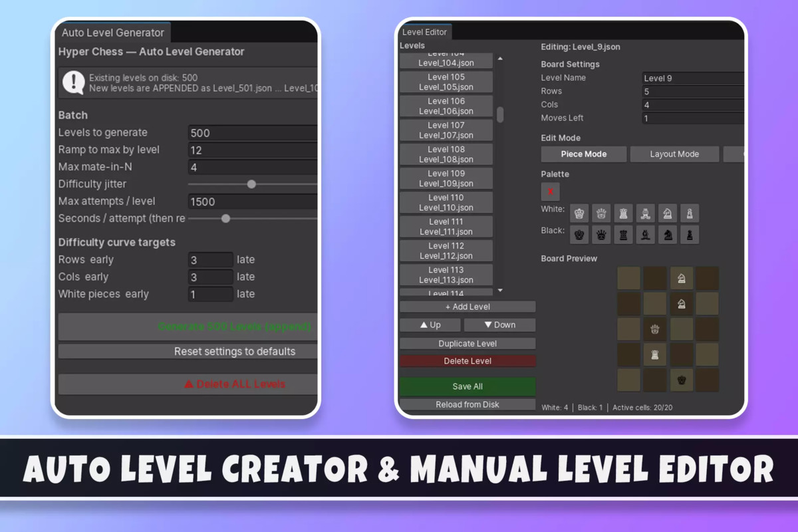Click the white rook on the board preview
Screen dimensions: 798x532
click(655, 354)
